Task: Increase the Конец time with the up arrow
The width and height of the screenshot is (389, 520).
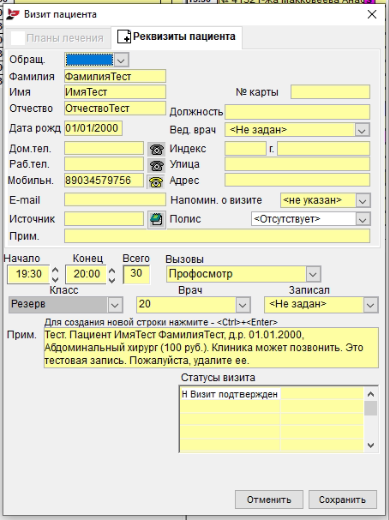Action: [x=112, y=270]
